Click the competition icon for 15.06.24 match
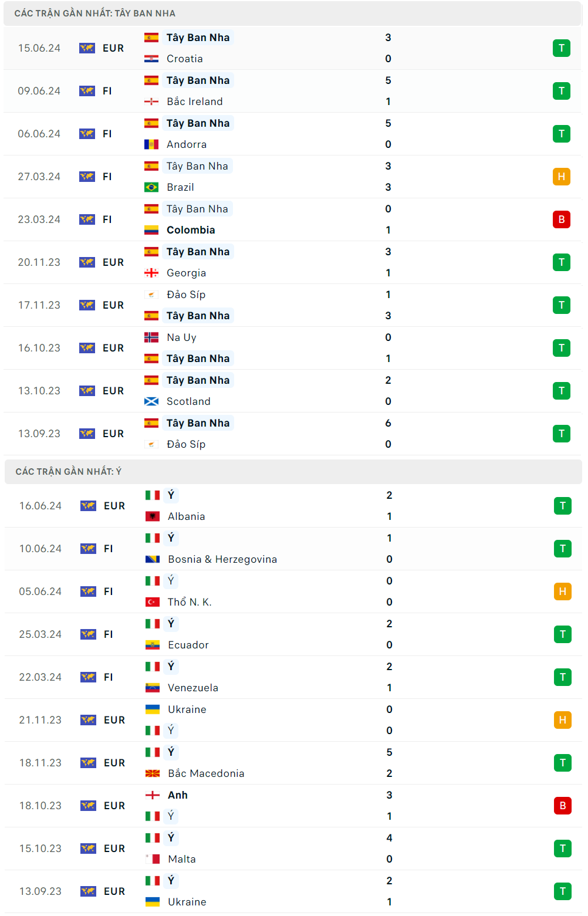Viewport: 588px width, 916px height. pos(87,48)
